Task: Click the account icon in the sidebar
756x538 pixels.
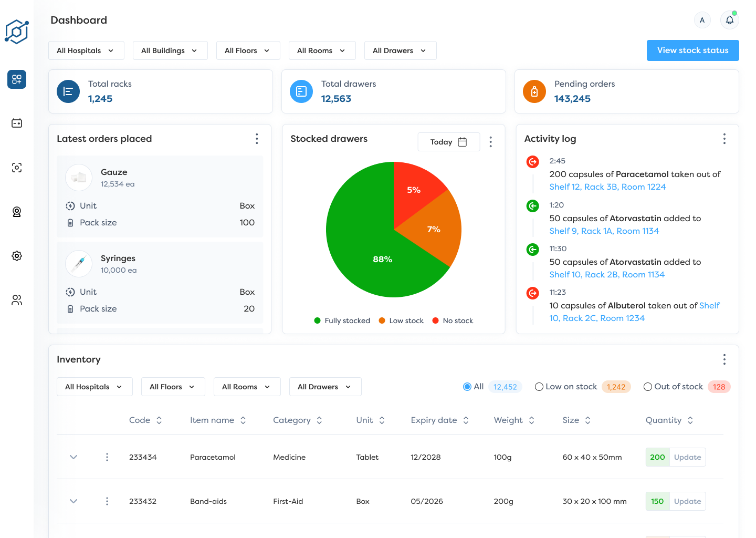Action: [x=16, y=212]
